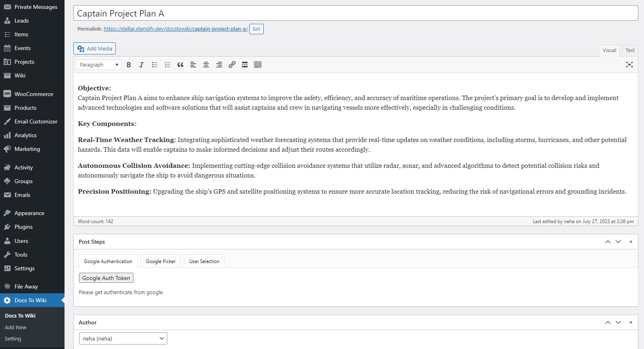Image resolution: width=644 pixels, height=349 pixels.
Task: Insert or edit link icon
Action: coord(232,65)
